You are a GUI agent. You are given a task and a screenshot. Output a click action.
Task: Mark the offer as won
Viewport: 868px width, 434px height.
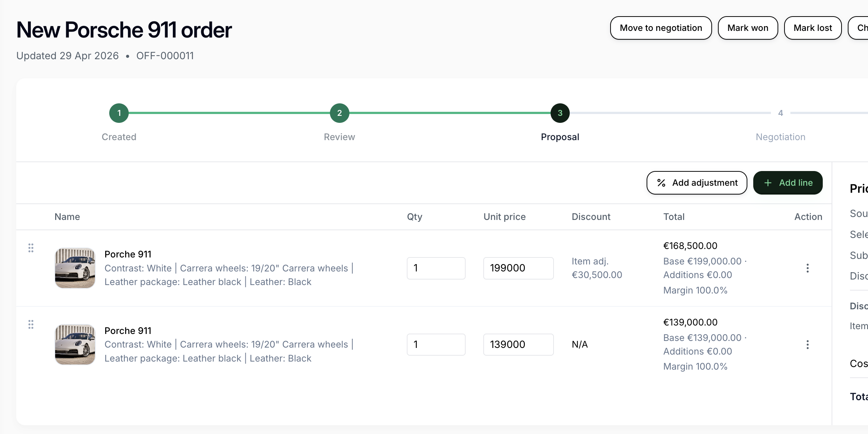click(x=748, y=28)
